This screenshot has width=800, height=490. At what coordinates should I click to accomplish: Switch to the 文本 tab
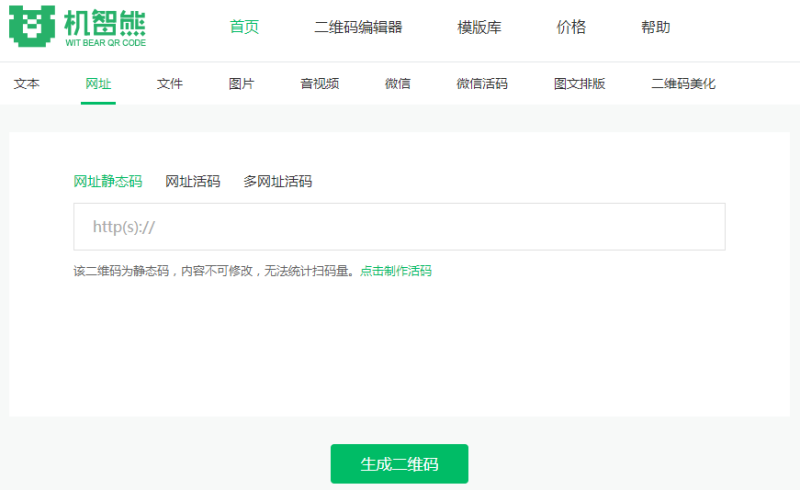[x=27, y=84]
